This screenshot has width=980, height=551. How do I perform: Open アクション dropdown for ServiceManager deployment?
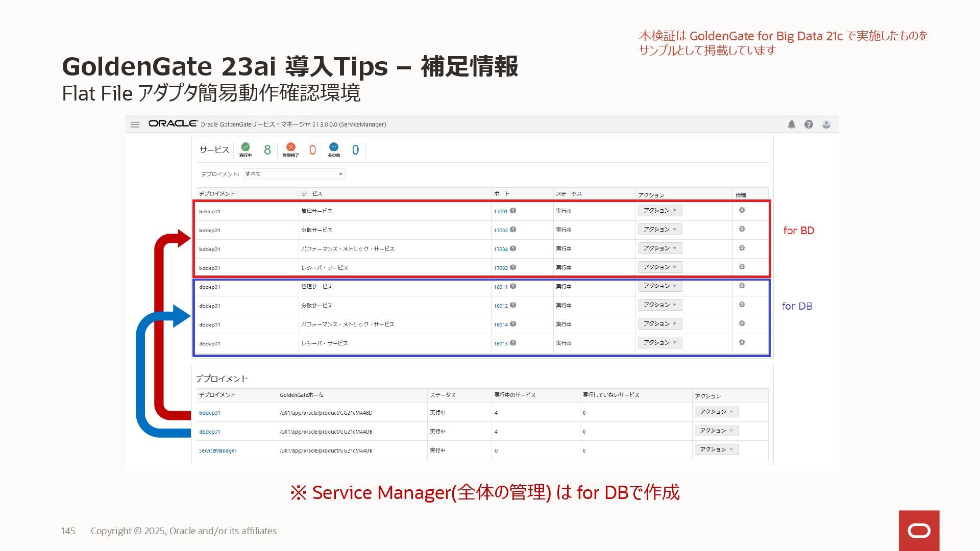[716, 449]
